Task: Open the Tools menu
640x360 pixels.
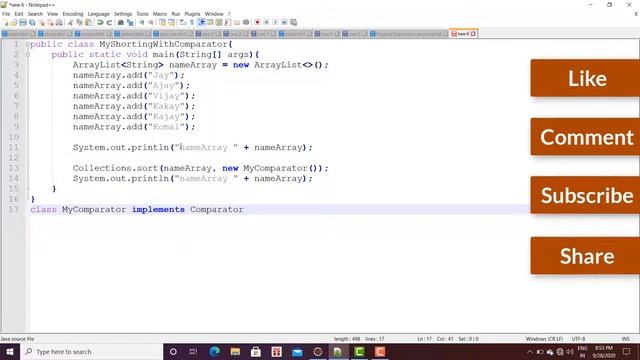Action: point(142,14)
